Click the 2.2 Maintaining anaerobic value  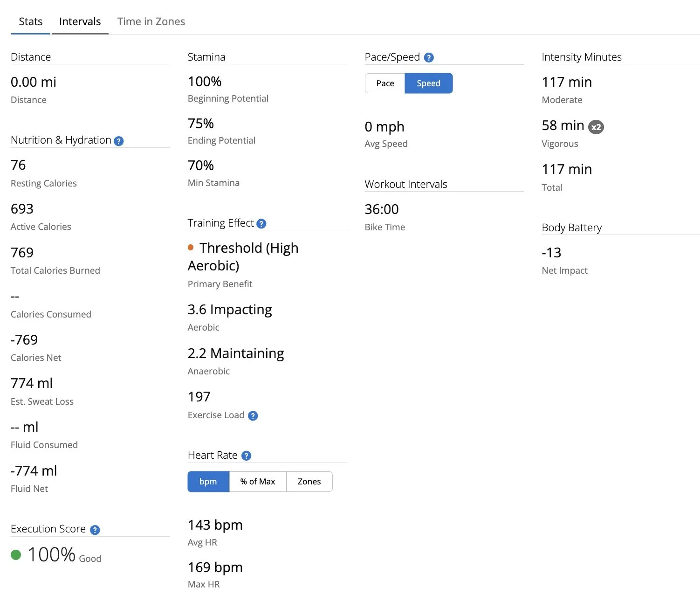pyautogui.click(x=236, y=353)
